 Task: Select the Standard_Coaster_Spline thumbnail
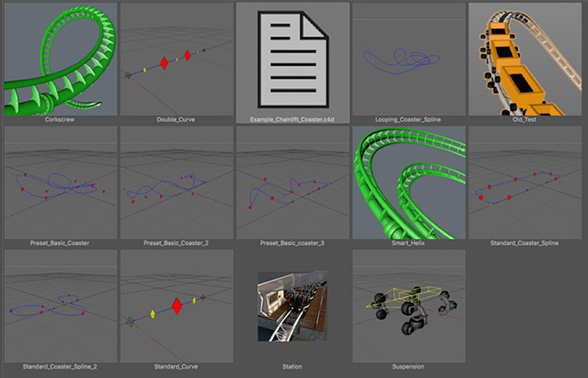(525, 182)
